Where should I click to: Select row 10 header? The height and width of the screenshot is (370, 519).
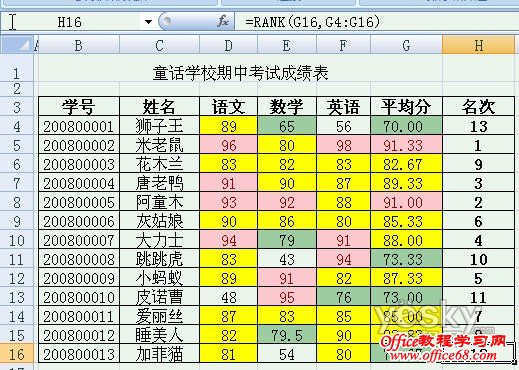pyautogui.click(x=17, y=240)
